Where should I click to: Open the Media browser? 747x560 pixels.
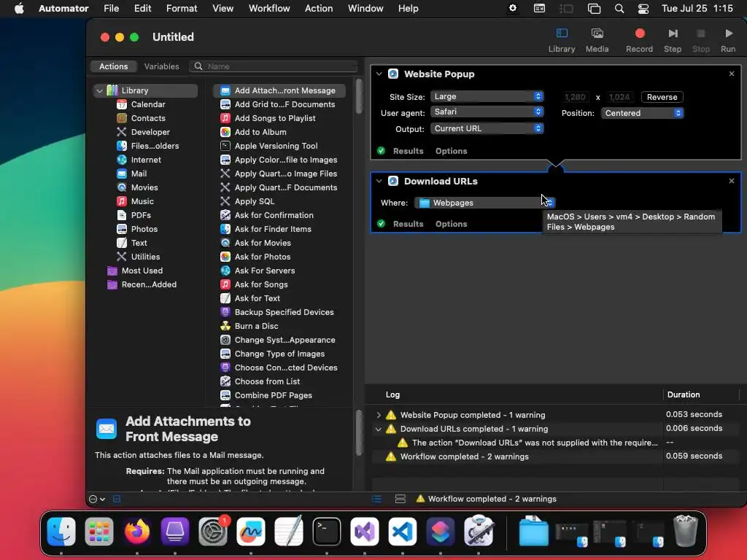coord(597,40)
